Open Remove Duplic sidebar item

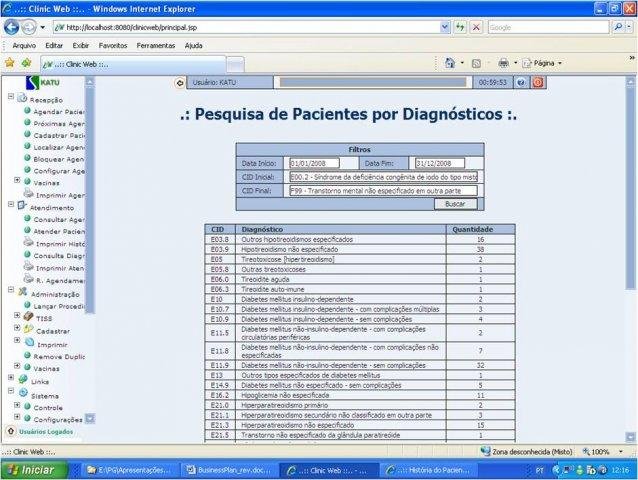click(59, 356)
